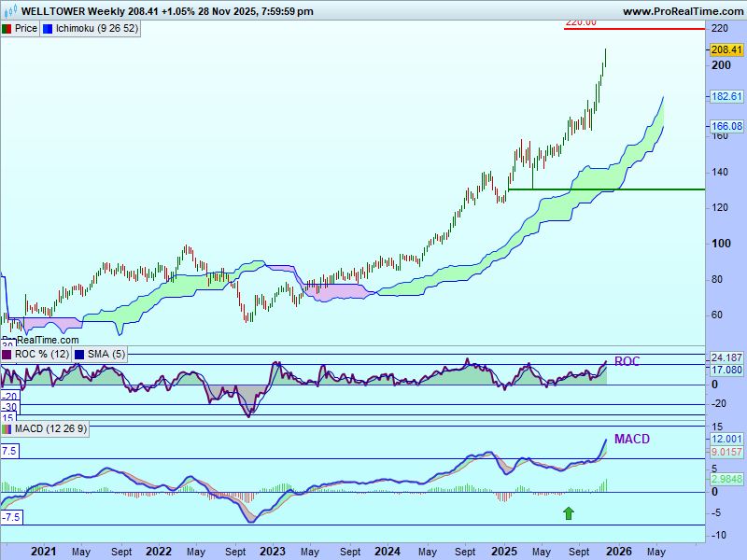
Task: Select the MACD histogram value tag 2.9848
Action: [x=726, y=479]
